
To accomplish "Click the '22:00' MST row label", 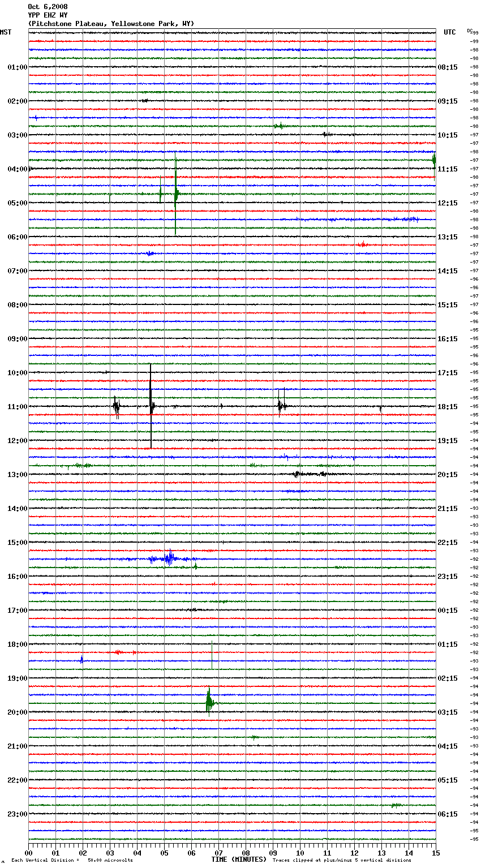I will coord(17,780).
